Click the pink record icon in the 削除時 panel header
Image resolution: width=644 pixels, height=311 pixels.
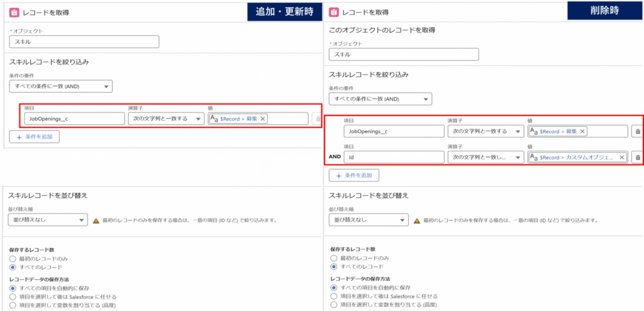tap(333, 12)
